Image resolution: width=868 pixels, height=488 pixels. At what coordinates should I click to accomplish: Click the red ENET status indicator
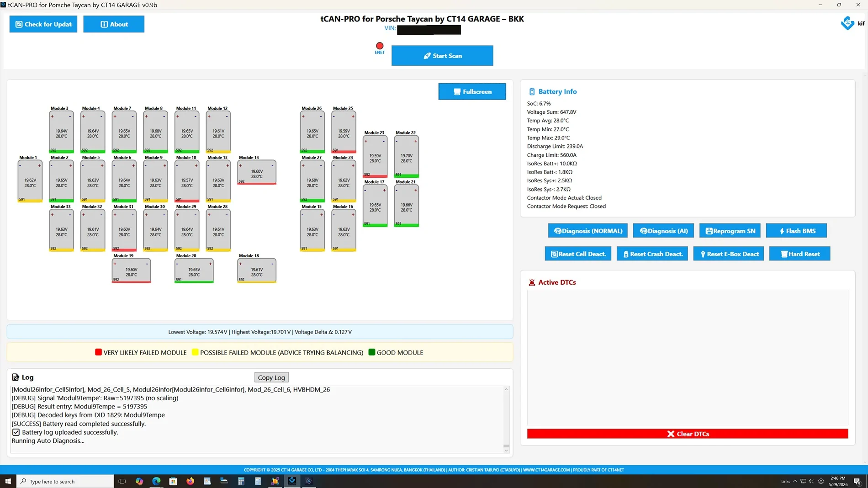380,46
